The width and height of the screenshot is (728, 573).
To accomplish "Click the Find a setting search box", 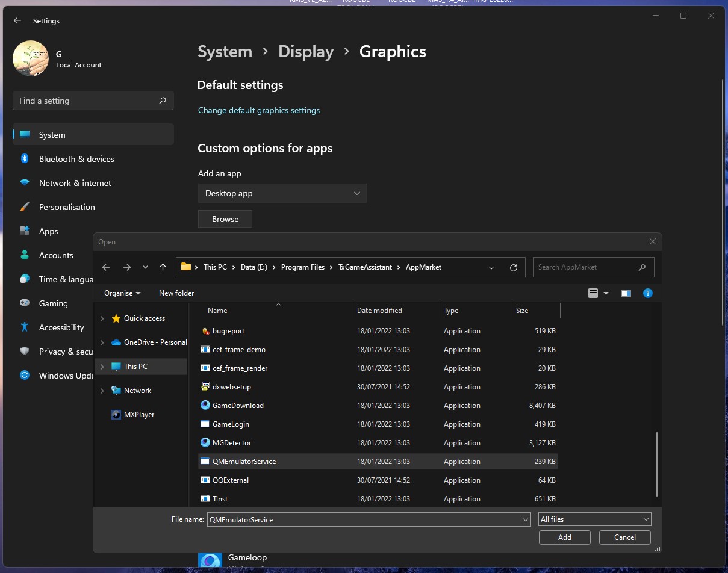I will point(93,101).
